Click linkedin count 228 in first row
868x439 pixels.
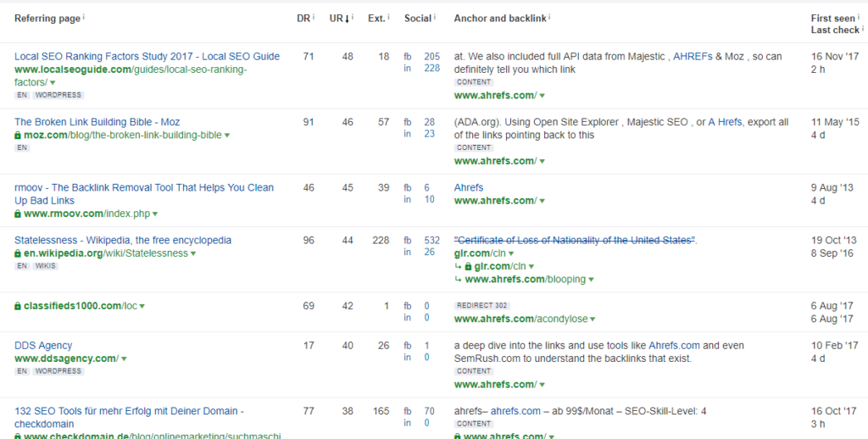coord(431,68)
